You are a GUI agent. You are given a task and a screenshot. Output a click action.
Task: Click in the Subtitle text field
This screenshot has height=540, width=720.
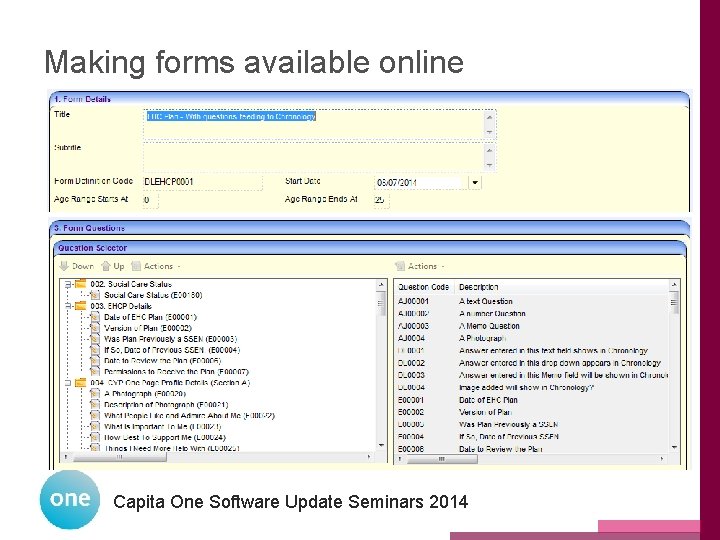point(320,157)
